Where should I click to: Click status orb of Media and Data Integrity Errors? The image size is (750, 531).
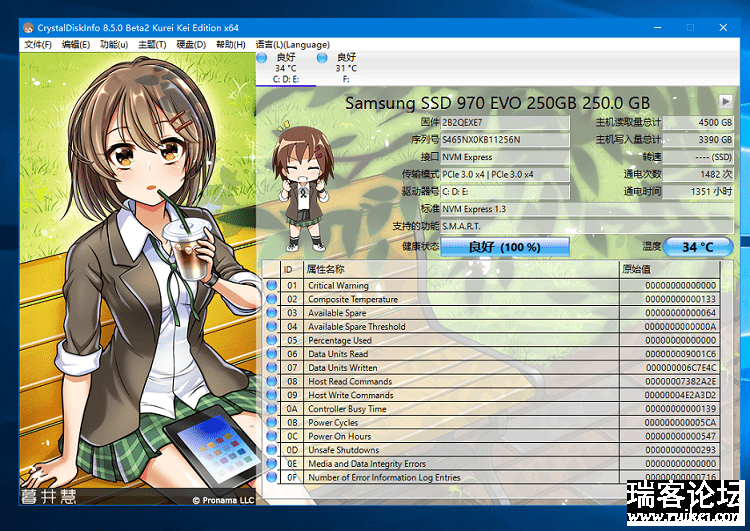[x=272, y=464]
